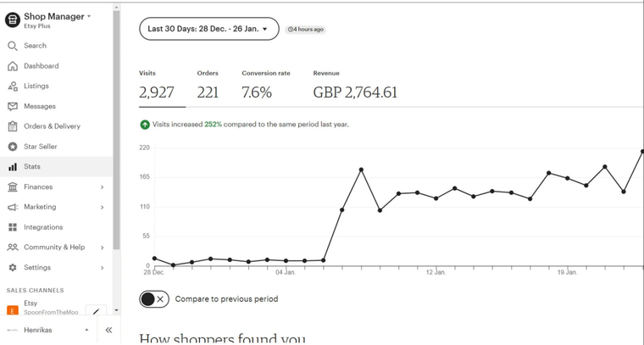Open the Settings menu item
Screen dimensions: 644x345
pos(37,268)
